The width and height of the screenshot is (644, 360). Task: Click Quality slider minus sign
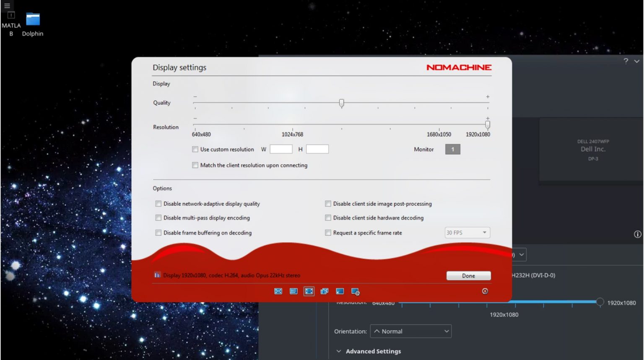coord(195,97)
